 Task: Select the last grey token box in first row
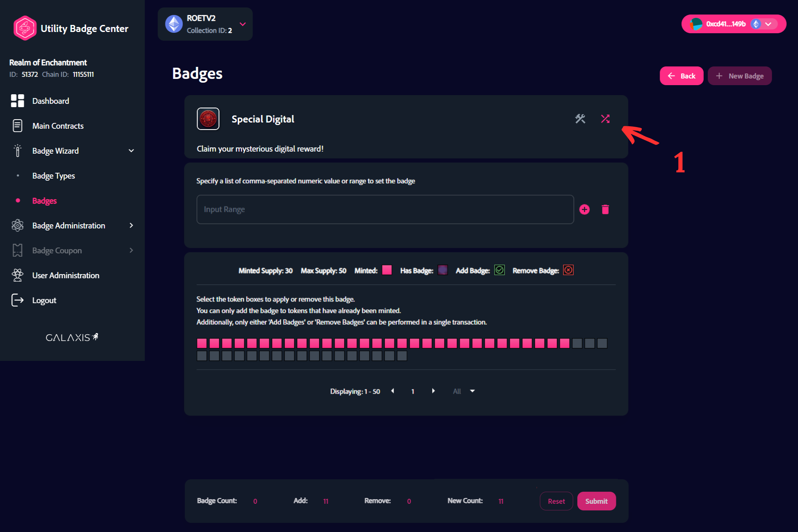[602, 343]
